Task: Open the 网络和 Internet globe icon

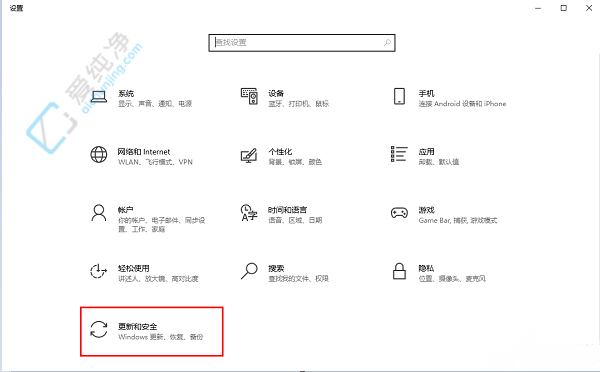Action: tap(99, 155)
